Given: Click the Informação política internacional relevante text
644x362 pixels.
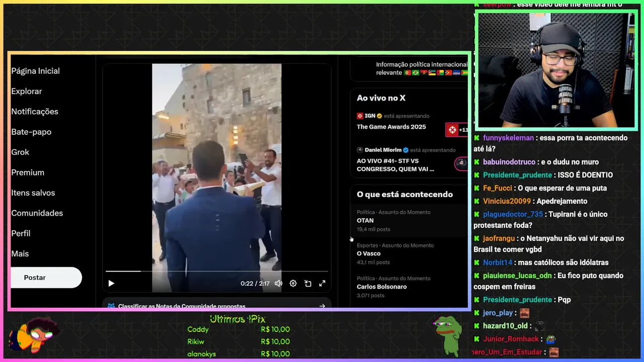Looking at the screenshot, I should click(422, 68).
